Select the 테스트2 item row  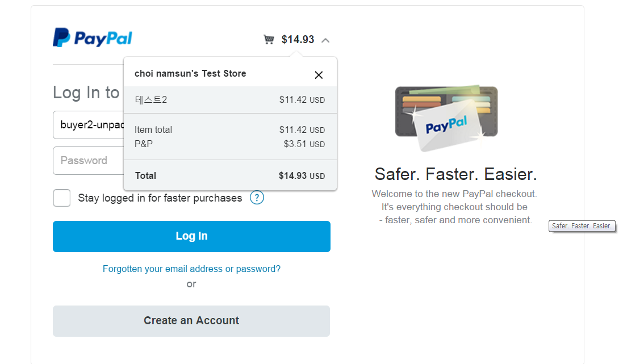tap(230, 100)
